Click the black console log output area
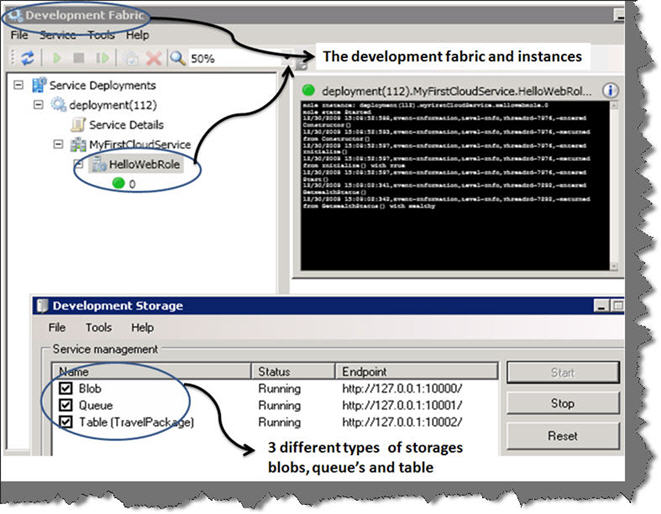 click(455, 186)
